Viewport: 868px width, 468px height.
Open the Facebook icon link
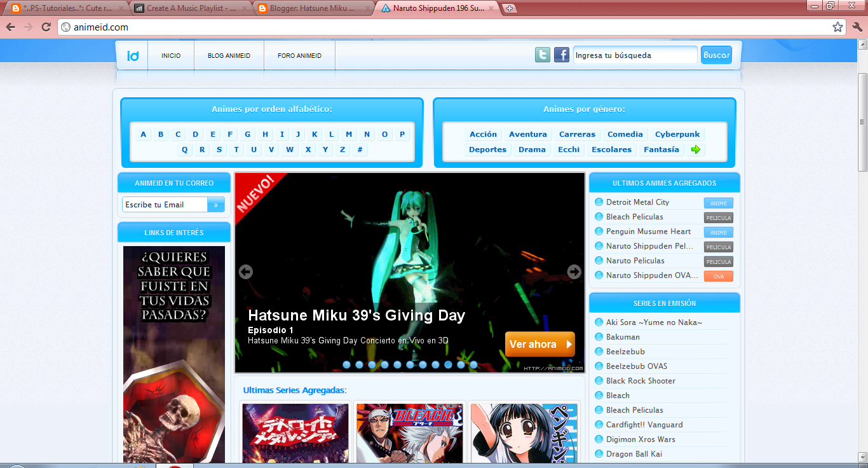(562, 55)
